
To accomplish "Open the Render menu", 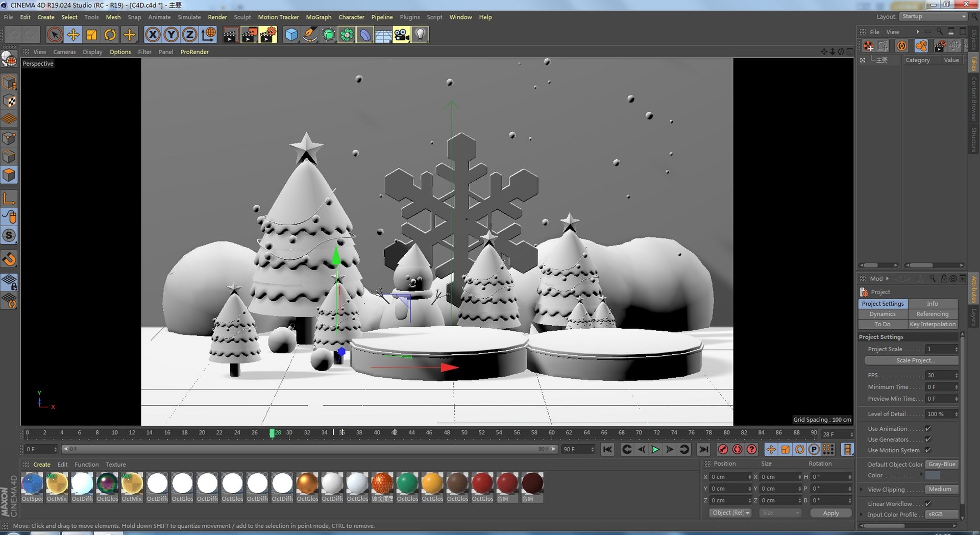I will (217, 17).
